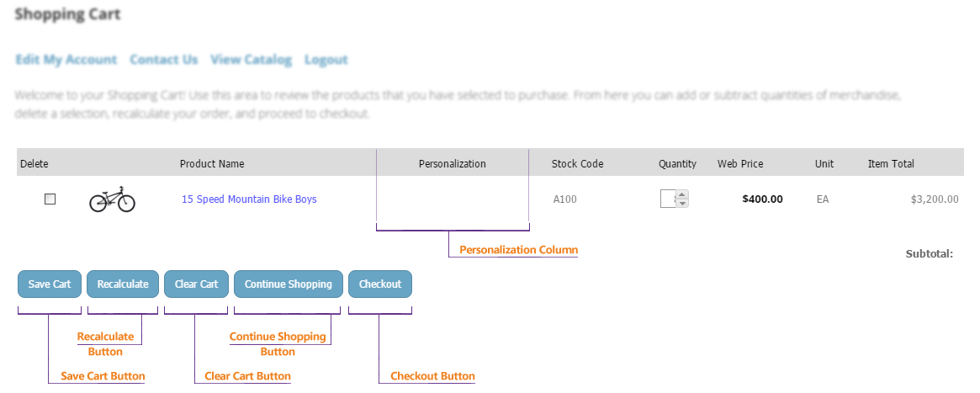Tick the Delete checkbox for the mountain bike

[50, 199]
